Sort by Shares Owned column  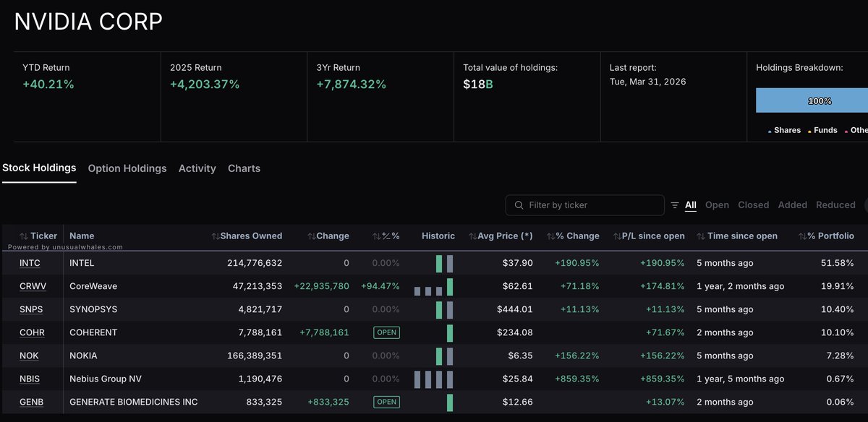click(247, 236)
